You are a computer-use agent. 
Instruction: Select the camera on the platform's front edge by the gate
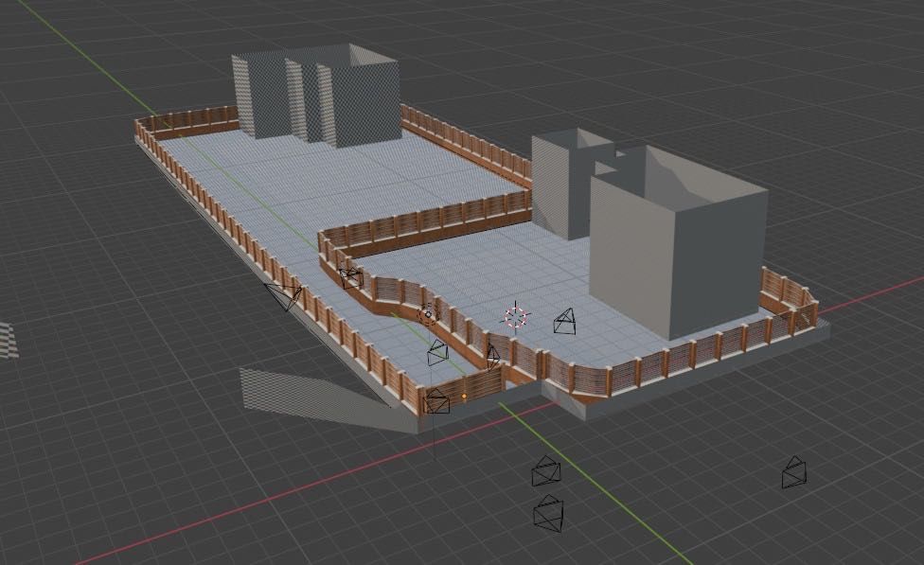coord(437,401)
